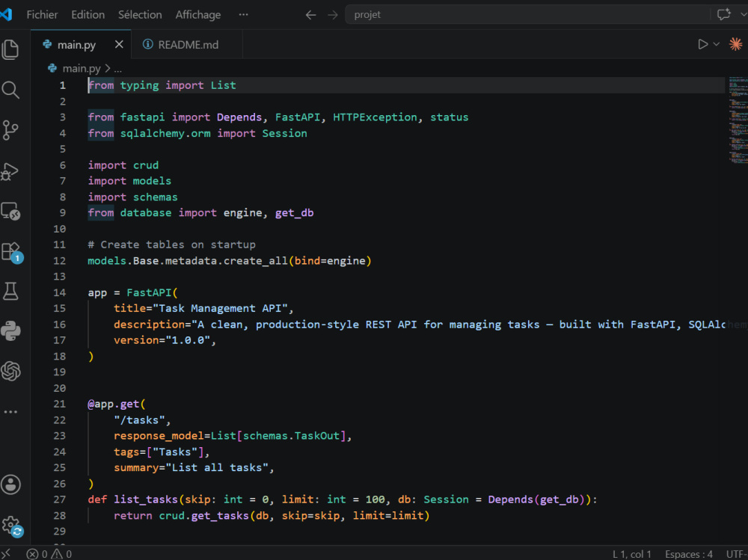Screen dimensions: 748x560
Task: Open remote window indicator in status bar
Action: 6,553
